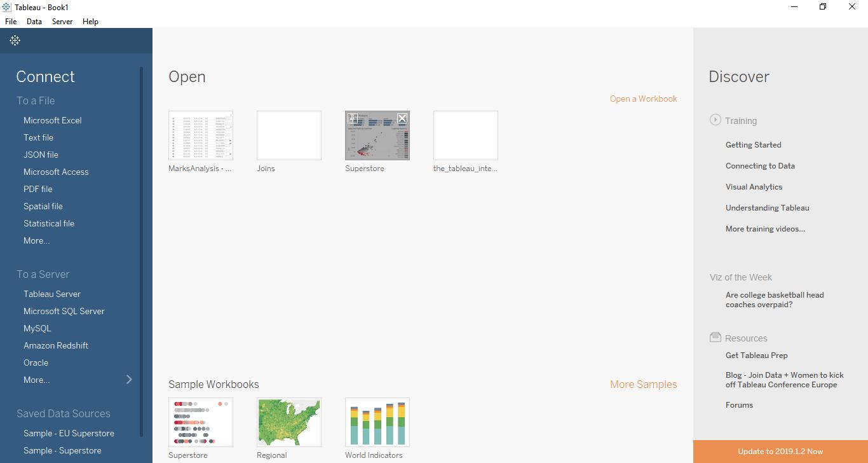Expand More server connection types

(x=129, y=379)
